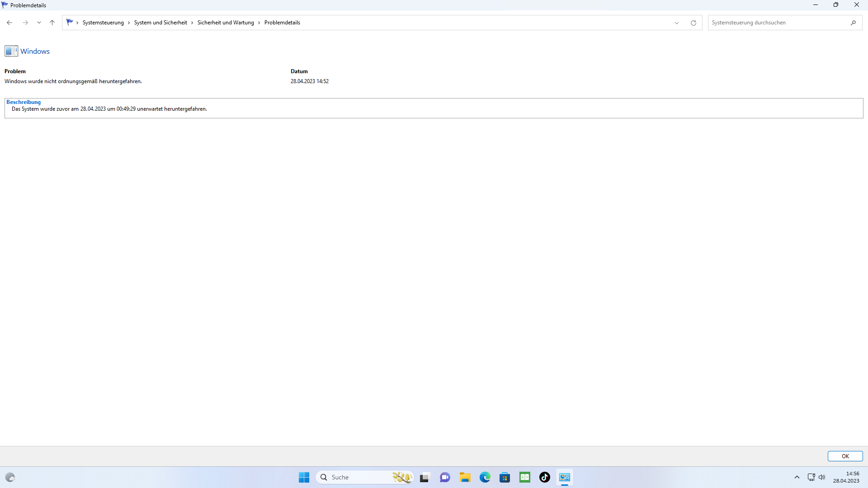Click the Forward navigation arrow
Viewport: 868px width, 488px height.
click(25, 23)
